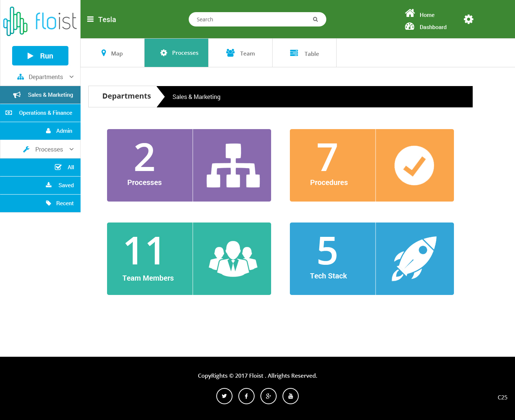515x420 pixels.
Task: Click the Departments hierarchy icon in sidebar
Action: [x=21, y=77]
